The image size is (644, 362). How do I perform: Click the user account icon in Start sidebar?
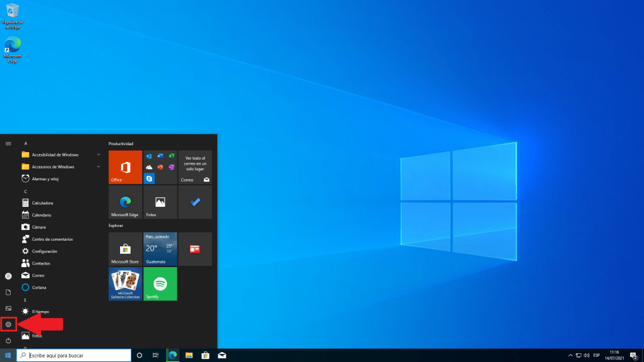8,276
